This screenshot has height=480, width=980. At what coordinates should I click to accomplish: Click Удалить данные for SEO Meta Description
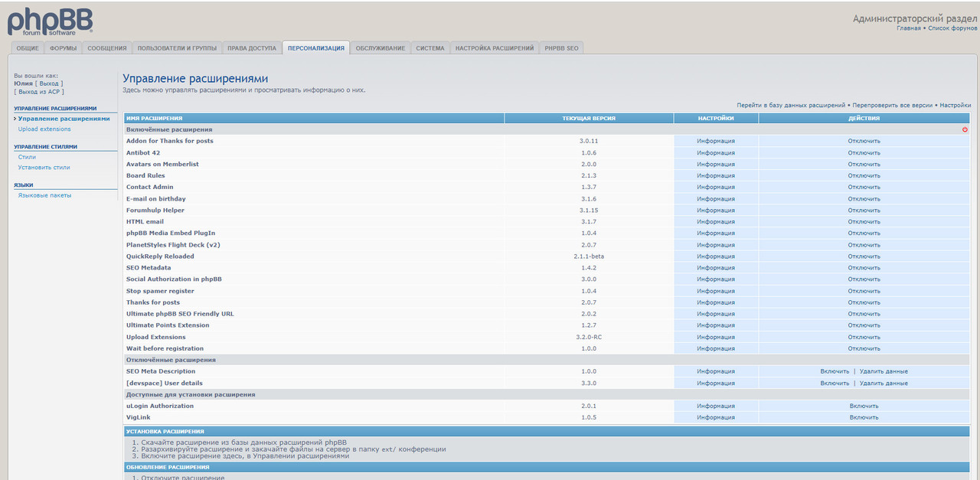pyautogui.click(x=884, y=371)
